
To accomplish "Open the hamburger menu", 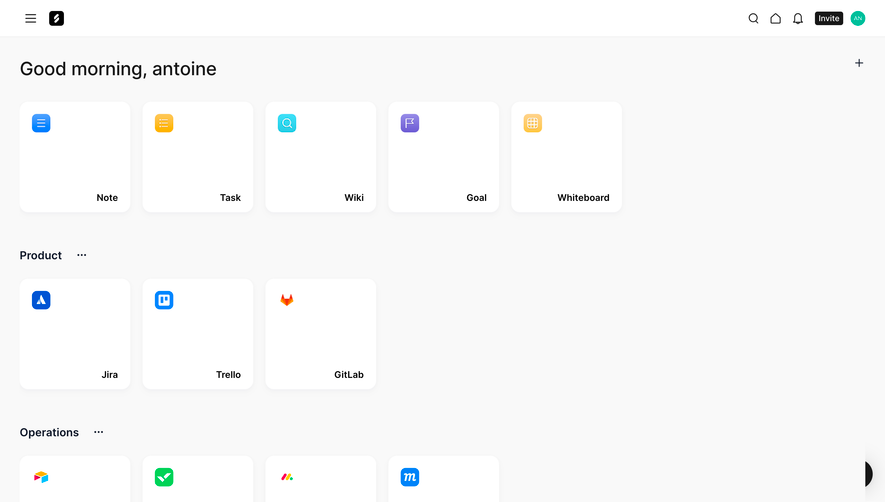I will click(30, 19).
